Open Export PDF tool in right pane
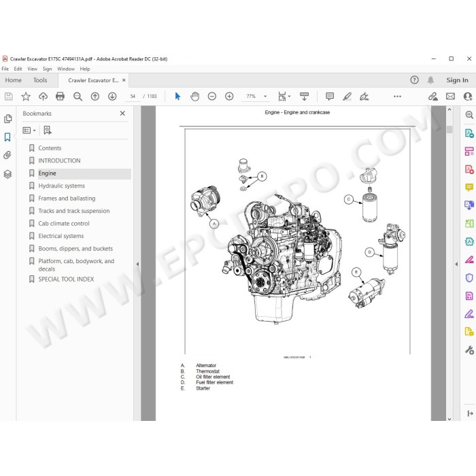The width and height of the screenshot is (476, 476). (469, 133)
